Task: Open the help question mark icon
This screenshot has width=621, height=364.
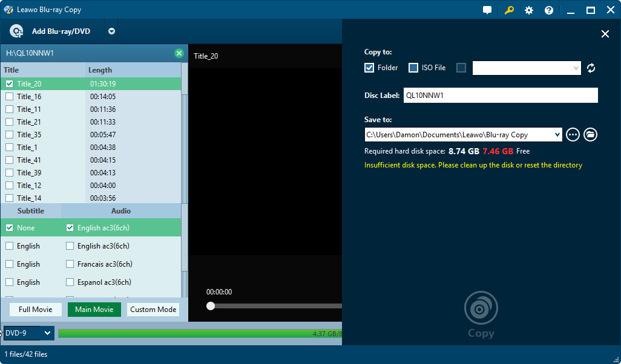Action: point(549,10)
